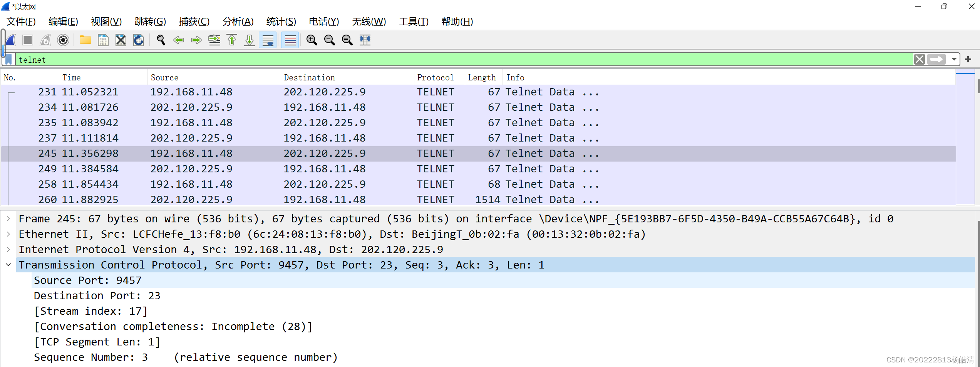Open the 编辑(E) menu

click(64, 22)
